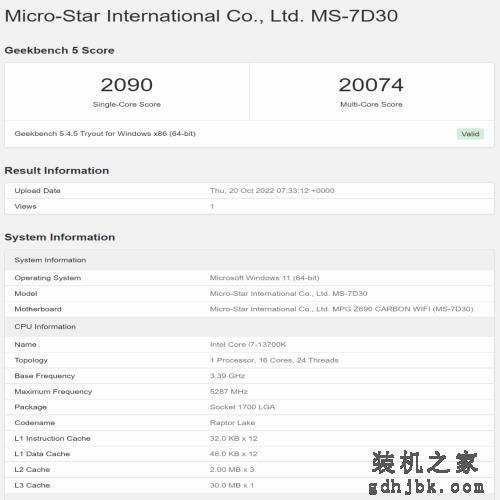Click the 48.0 KB x 12 value

pyautogui.click(x=234, y=454)
